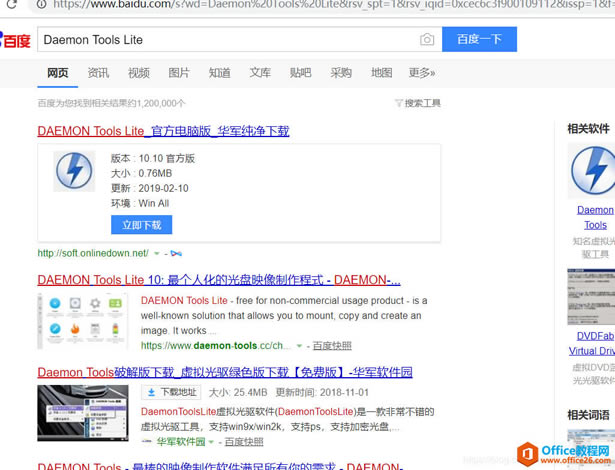Open Daemon Tools破解版下载 result title

(225, 372)
